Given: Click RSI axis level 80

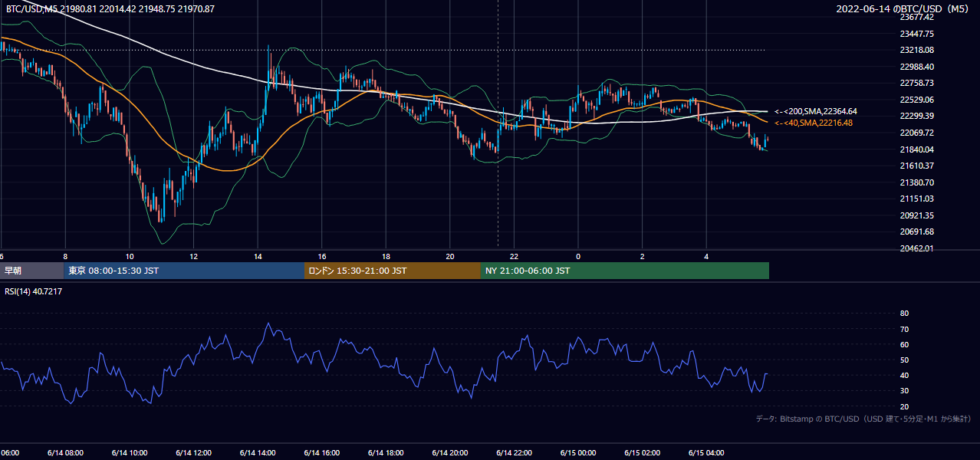Looking at the screenshot, I should click(904, 314).
